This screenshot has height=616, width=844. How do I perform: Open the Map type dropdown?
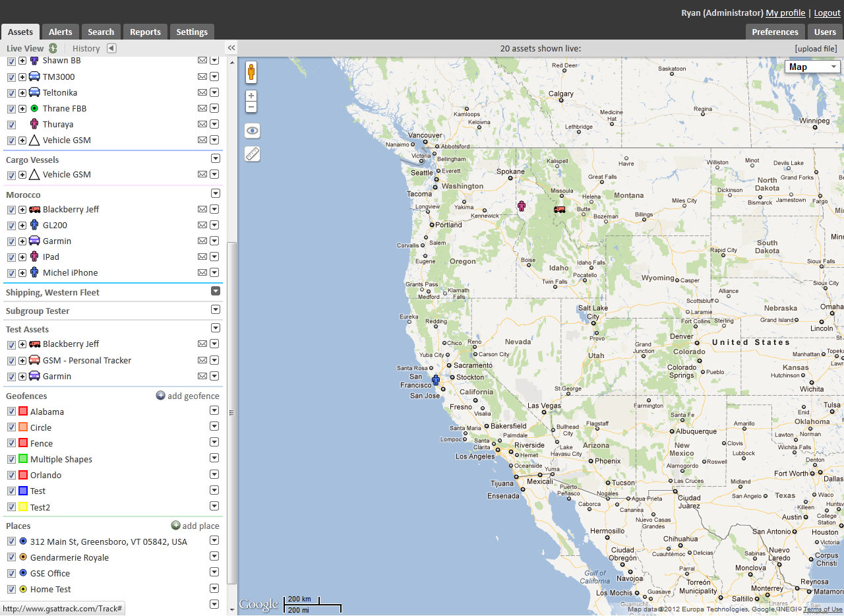coord(812,67)
